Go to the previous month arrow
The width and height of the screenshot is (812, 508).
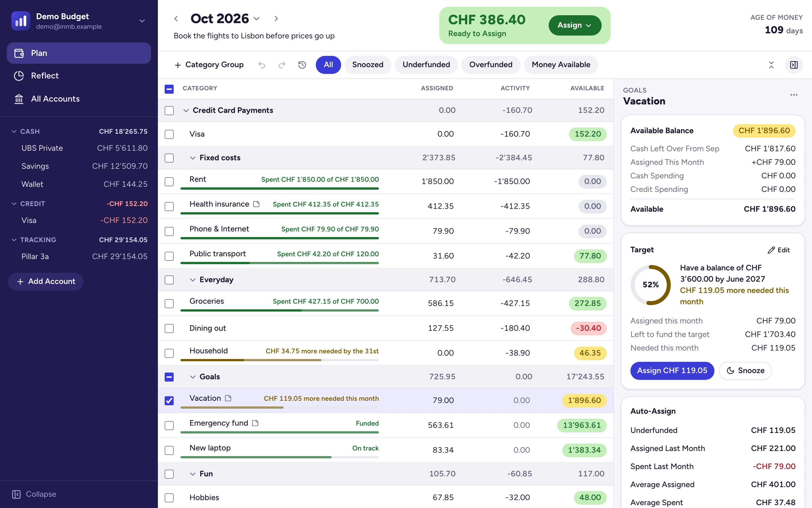pyautogui.click(x=176, y=19)
